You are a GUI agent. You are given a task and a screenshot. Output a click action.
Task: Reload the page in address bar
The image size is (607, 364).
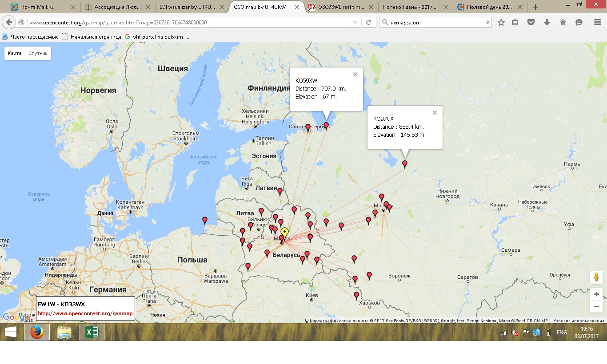point(368,22)
